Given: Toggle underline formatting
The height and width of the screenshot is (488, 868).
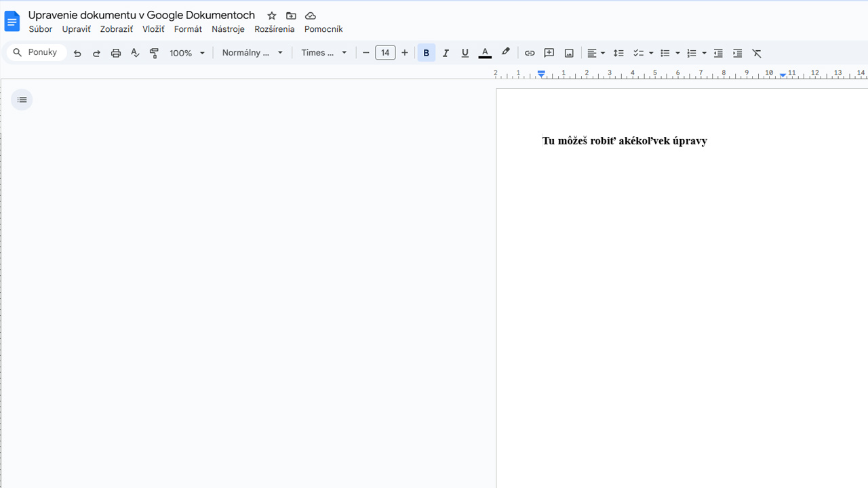Looking at the screenshot, I should [x=465, y=53].
